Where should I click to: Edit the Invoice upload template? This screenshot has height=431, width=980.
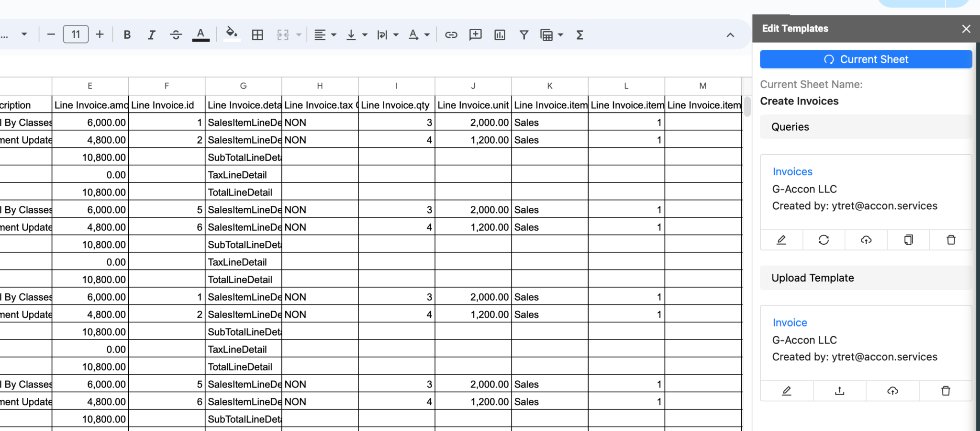787,391
